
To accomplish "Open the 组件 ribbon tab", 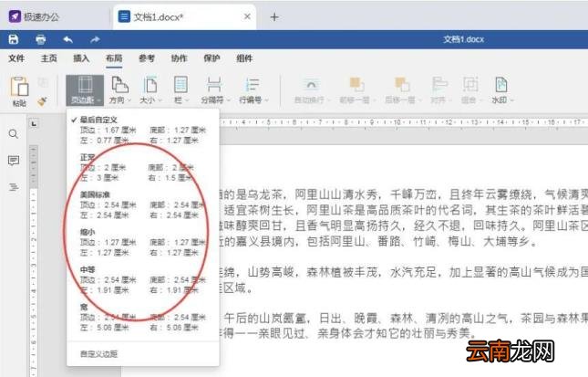I will click(x=244, y=58).
